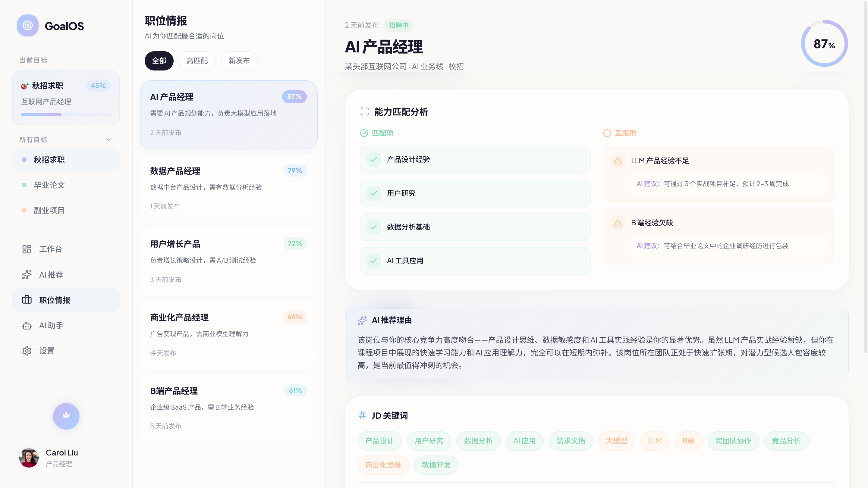
Task: Click the 61% match badge
Action: point(295,390)
